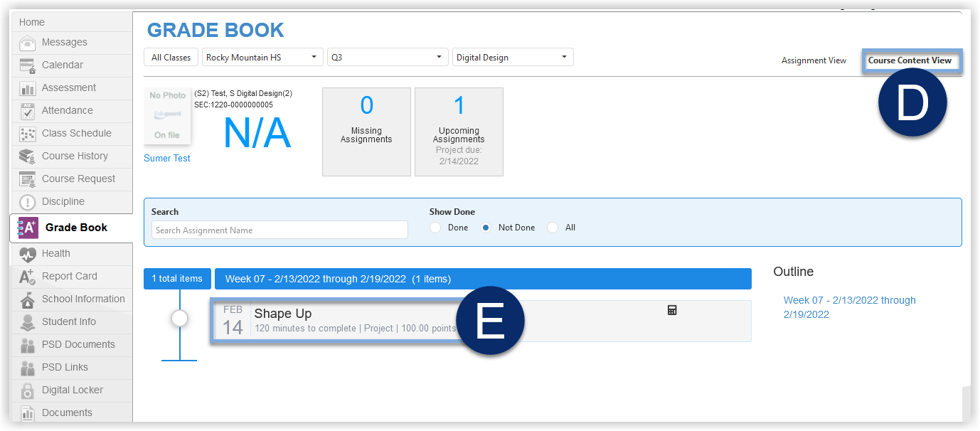Open the Messages sidebar icon
The image size is (980, 431).
click(x=28, y=43)
